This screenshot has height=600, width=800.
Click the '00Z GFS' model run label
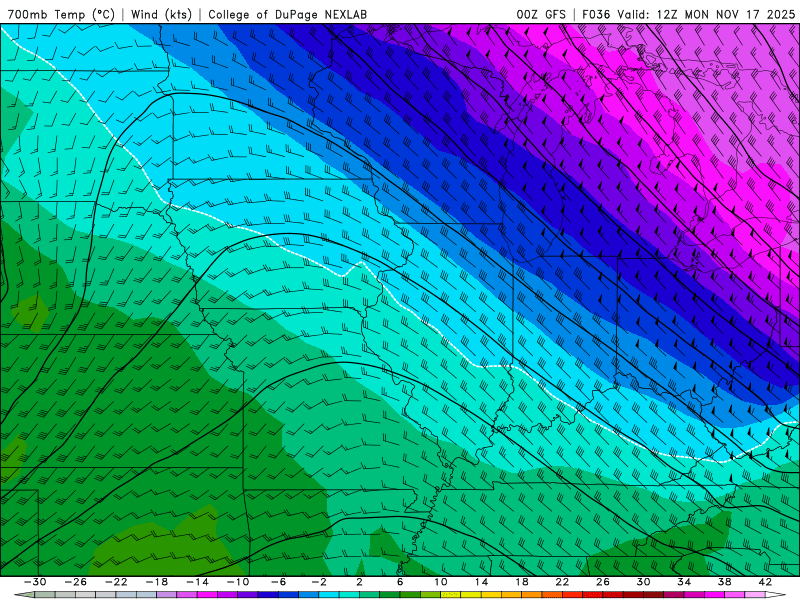coord(541,14)
